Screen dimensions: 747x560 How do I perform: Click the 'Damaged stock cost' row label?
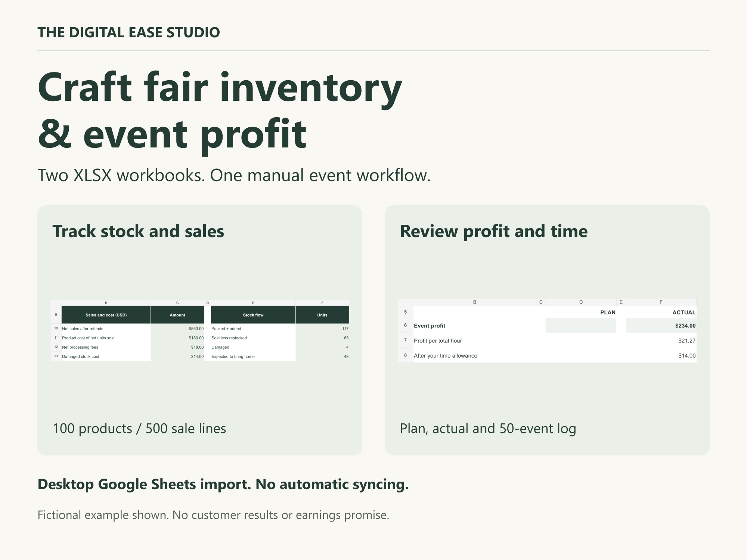[81, 357]
